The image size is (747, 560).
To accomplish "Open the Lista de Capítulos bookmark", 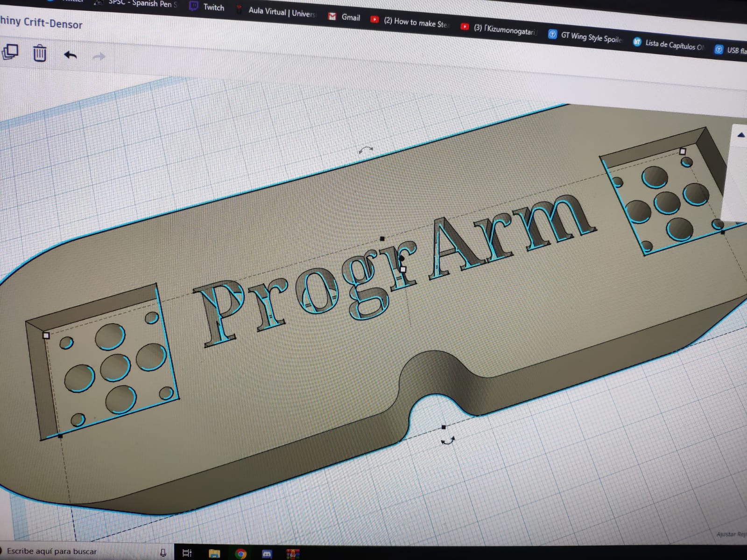I will (669, 44).
